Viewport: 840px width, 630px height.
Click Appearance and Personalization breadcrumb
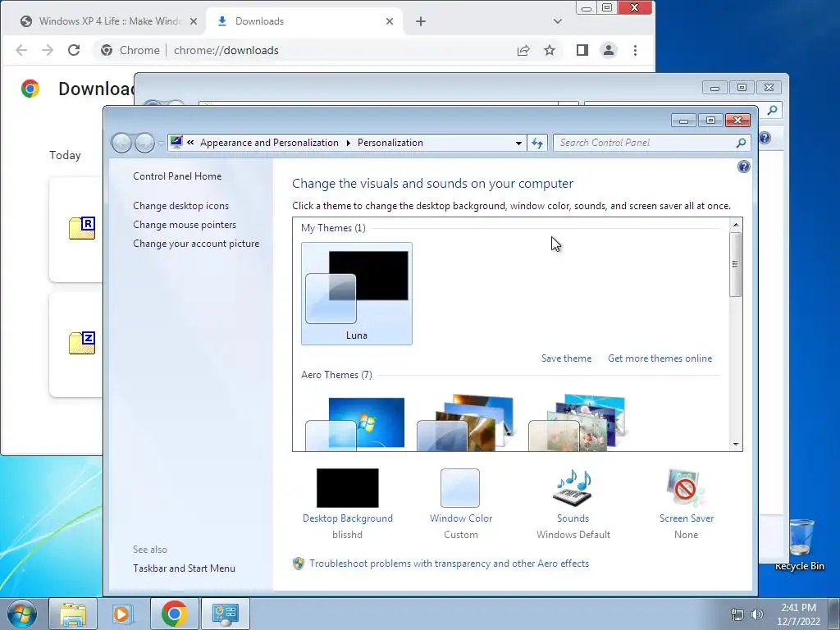pos(269,143)
